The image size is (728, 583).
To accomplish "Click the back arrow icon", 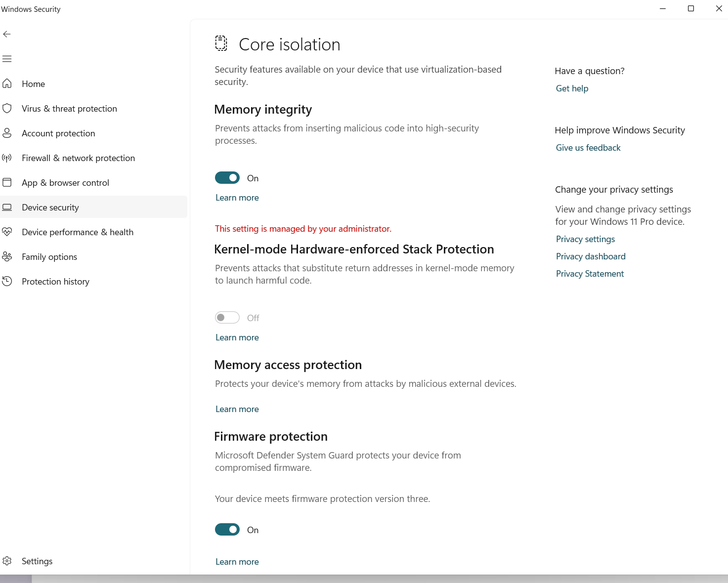I will click(7, 34).
